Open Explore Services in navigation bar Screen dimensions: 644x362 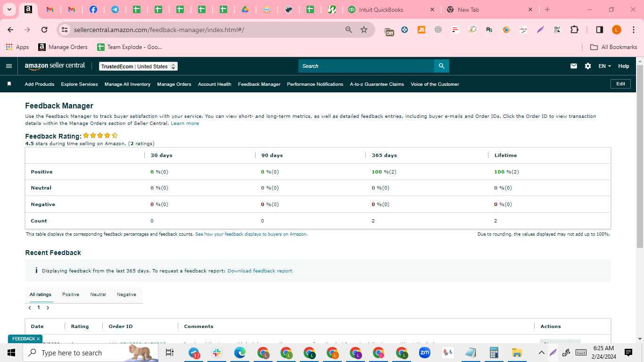tap(79, 84)
